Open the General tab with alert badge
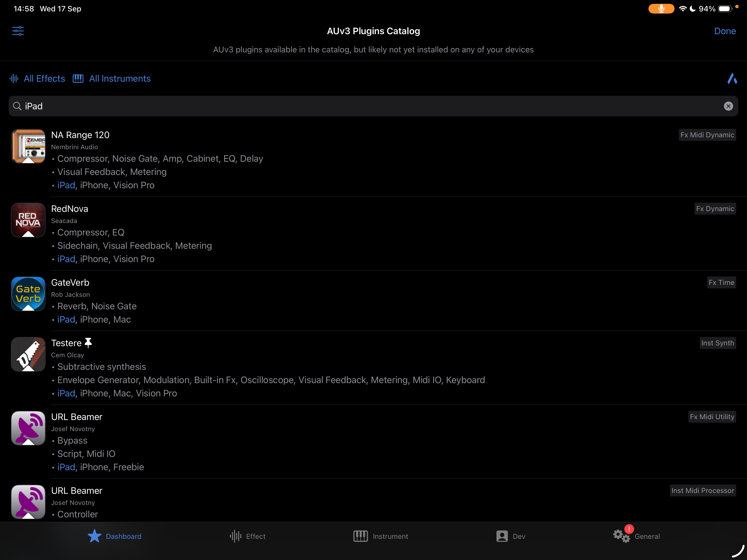The image size is (747, 560). 636,536
